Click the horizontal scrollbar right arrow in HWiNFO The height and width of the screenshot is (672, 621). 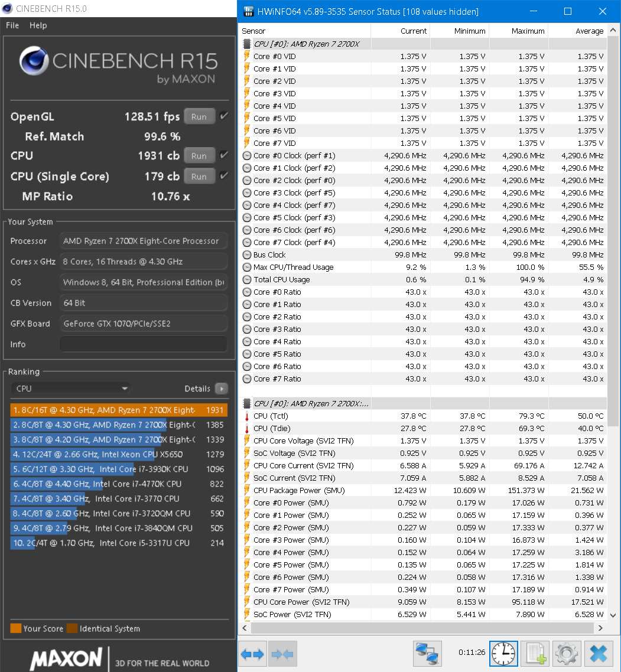click(x=600, y=628)
